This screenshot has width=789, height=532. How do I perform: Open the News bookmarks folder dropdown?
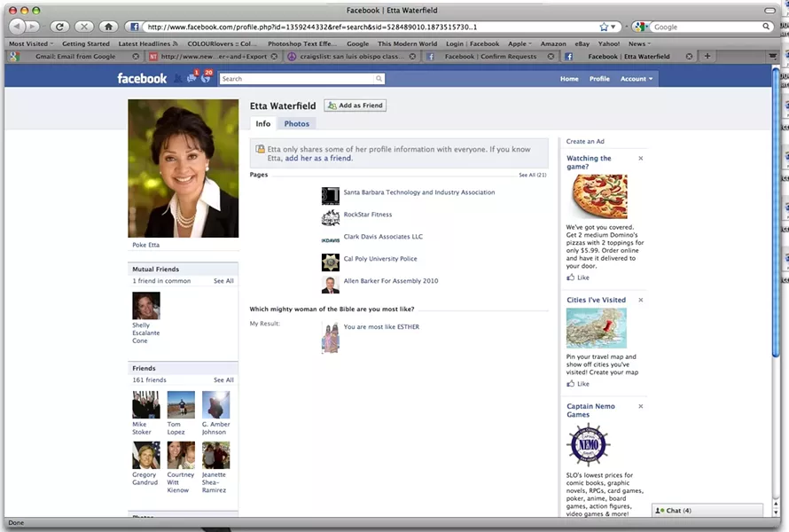pyautogui.click(x=639, y=43)
